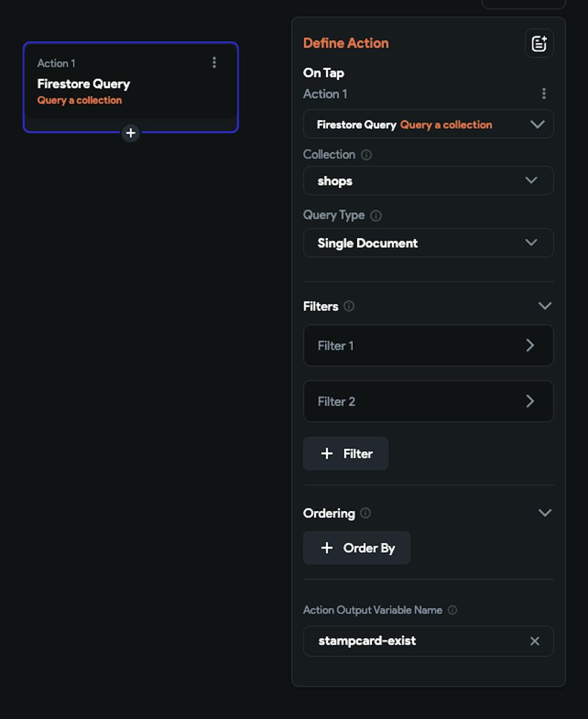Clear the stampcard-exist variable name with the X
The image size is (588, 719).
[x=534, y=641]
